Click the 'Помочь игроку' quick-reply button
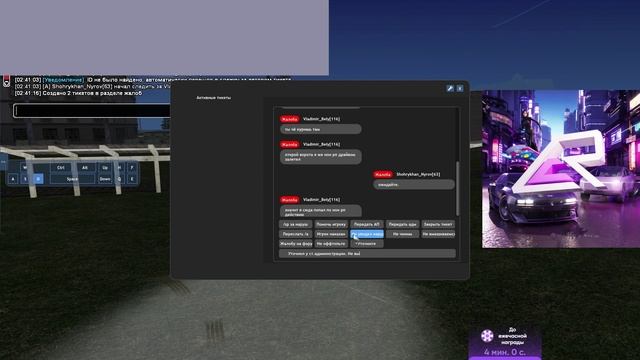The image size is (640, 360). (331, 224)
